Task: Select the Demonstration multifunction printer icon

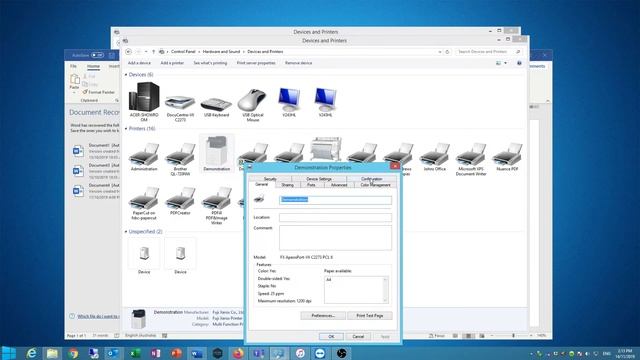Action: pos(217,151)
